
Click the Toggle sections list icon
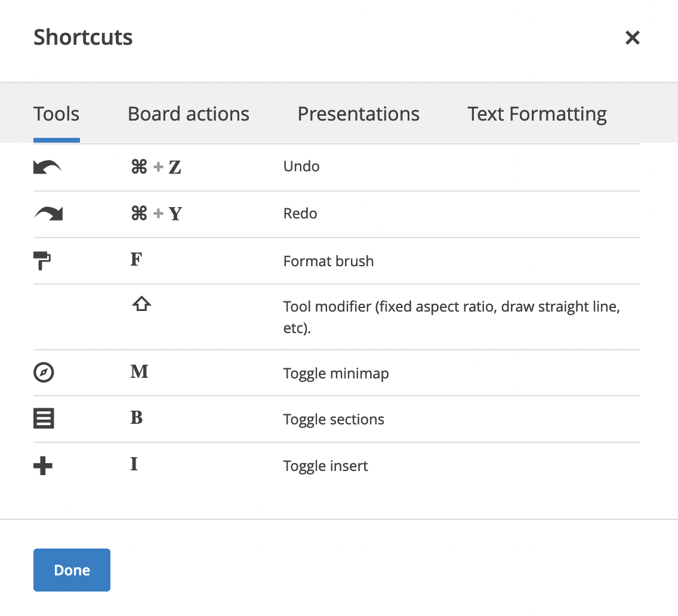pos(44,418)
